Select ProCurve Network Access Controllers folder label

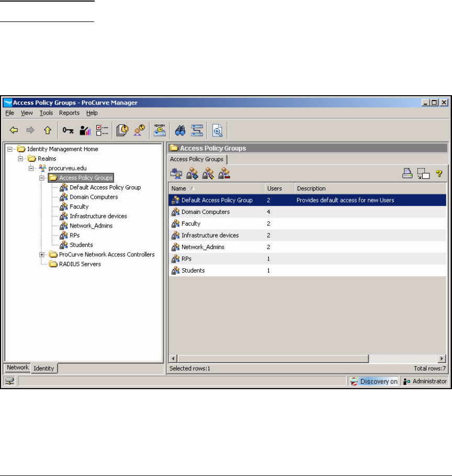click(107, 254)
